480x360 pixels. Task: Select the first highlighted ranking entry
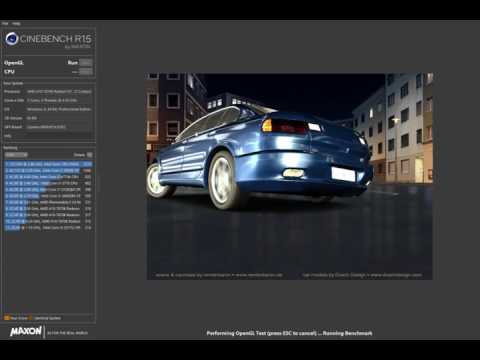point(48,164)
